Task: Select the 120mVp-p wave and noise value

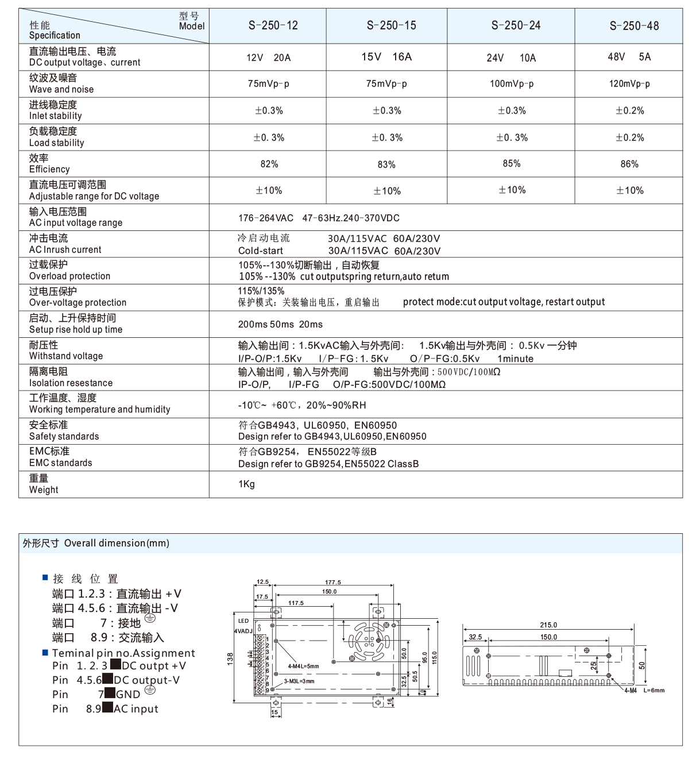Action: (629, 83)
